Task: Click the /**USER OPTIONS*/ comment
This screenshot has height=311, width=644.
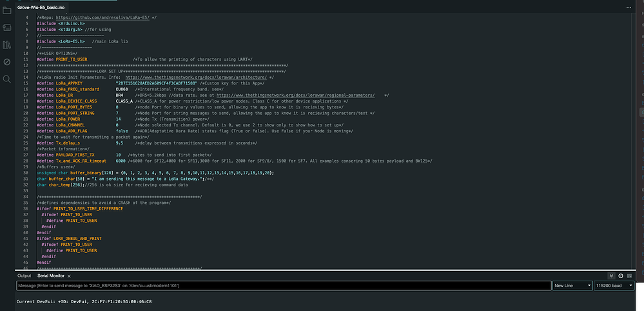Action: coord(57,54)
